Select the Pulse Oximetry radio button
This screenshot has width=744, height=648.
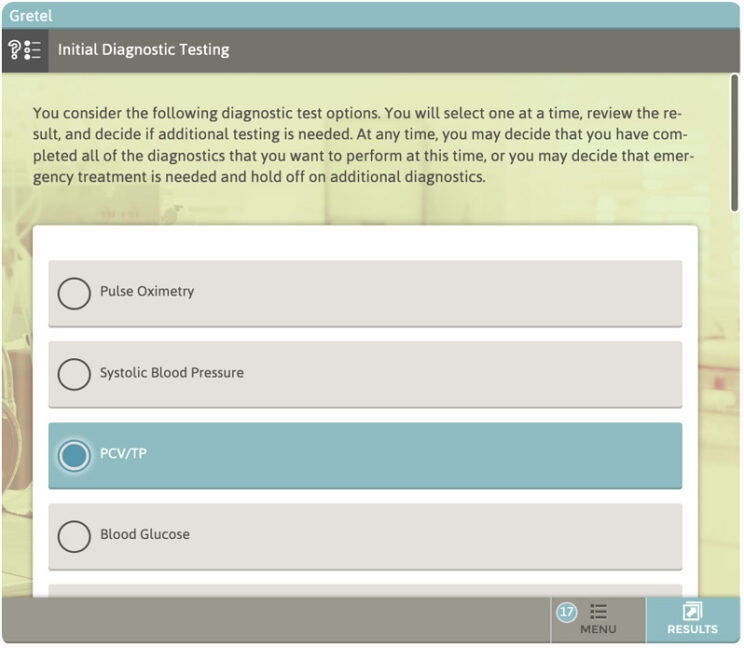pos(74,293)
